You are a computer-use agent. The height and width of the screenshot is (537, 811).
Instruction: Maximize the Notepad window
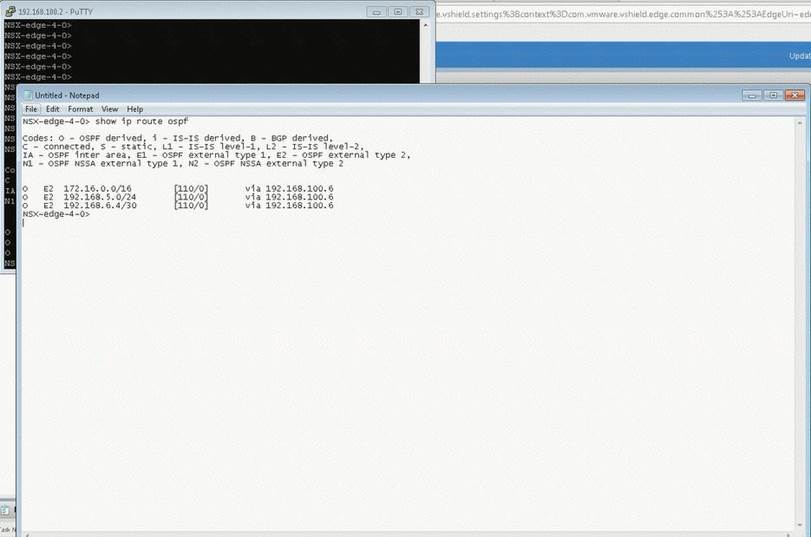773,94
